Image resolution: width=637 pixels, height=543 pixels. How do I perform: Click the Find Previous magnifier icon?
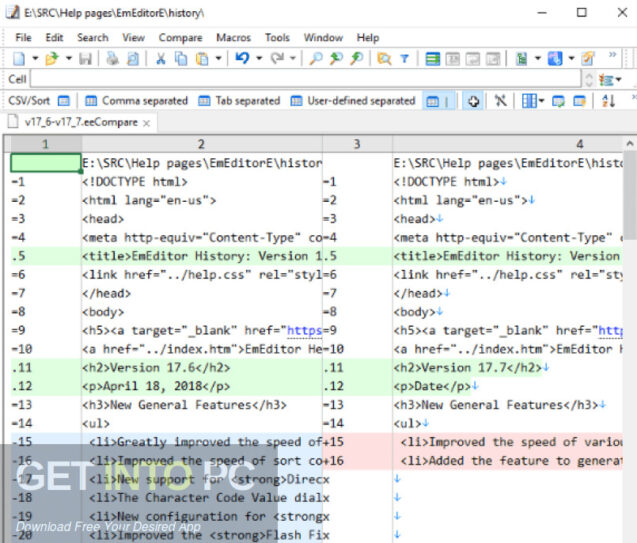pos(336,59)
